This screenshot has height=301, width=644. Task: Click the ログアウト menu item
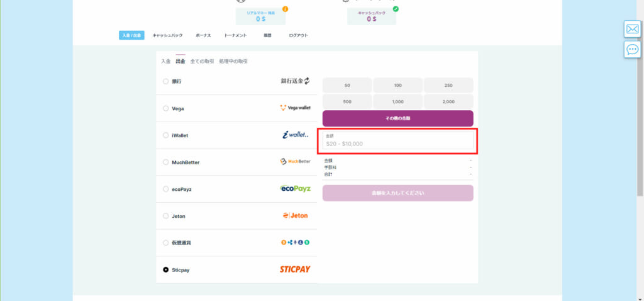tap(299, 35)
